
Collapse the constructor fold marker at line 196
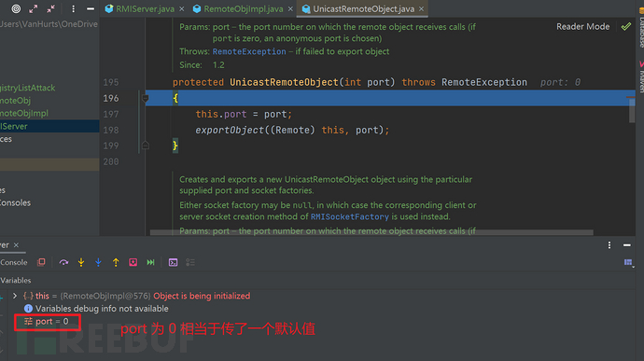[145, 98]
